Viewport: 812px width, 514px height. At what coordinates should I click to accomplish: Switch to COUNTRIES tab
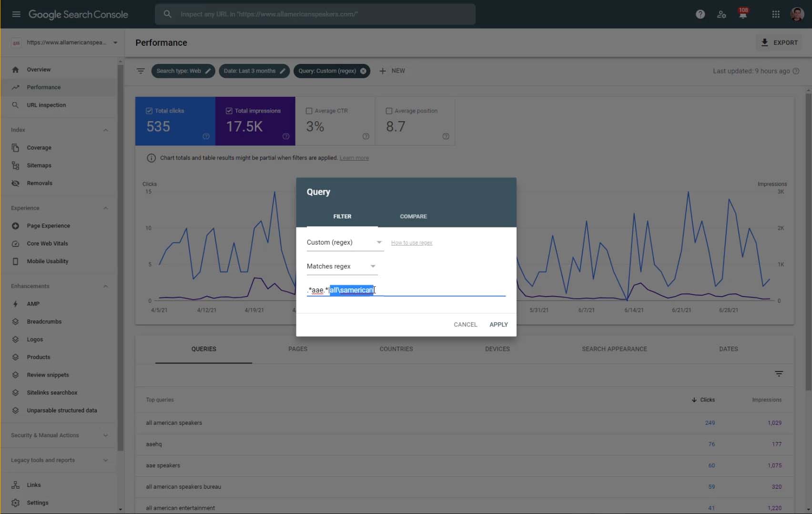point(396,349)
